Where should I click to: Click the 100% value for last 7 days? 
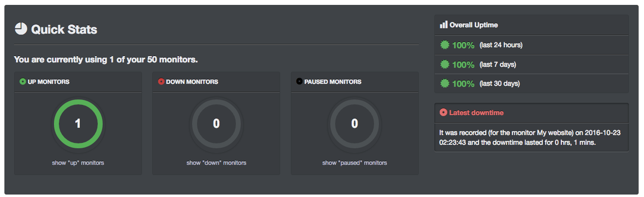(x=463, y=64)
